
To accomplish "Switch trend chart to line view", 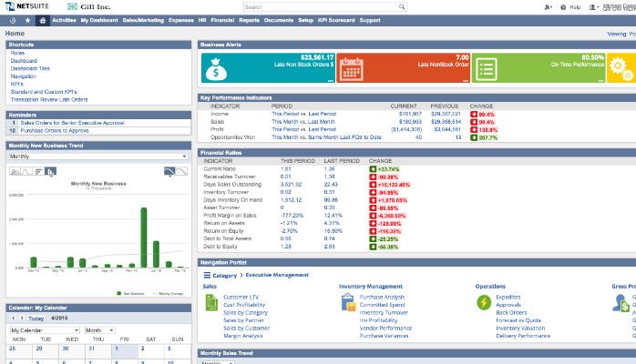I will click(25, 171).
